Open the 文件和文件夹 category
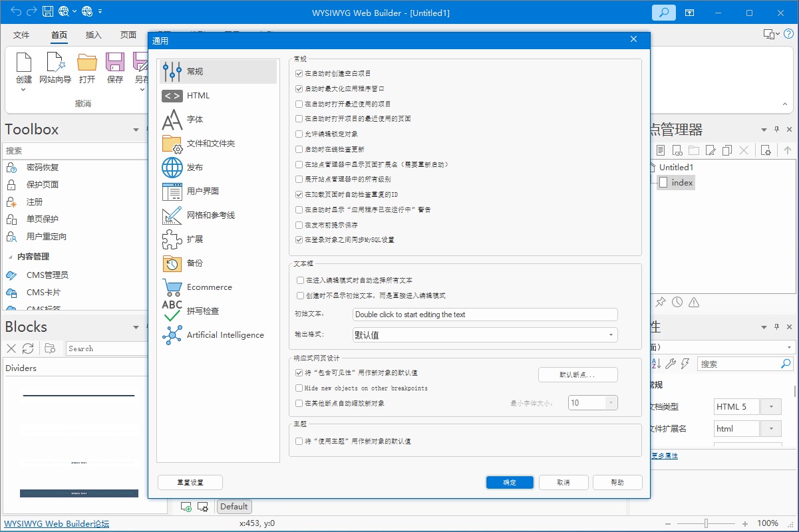The image size is (799, 532). click(218, 144)
